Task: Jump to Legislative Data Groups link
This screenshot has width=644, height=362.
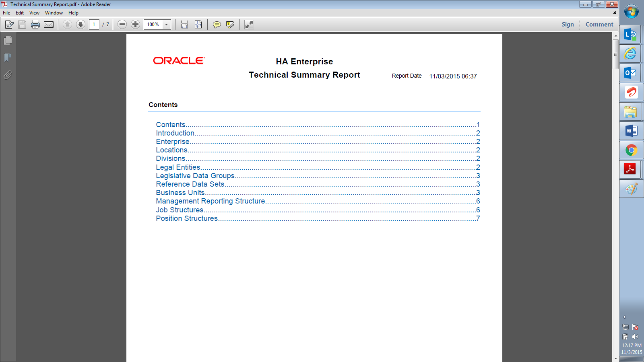Action: coord(318,176)
